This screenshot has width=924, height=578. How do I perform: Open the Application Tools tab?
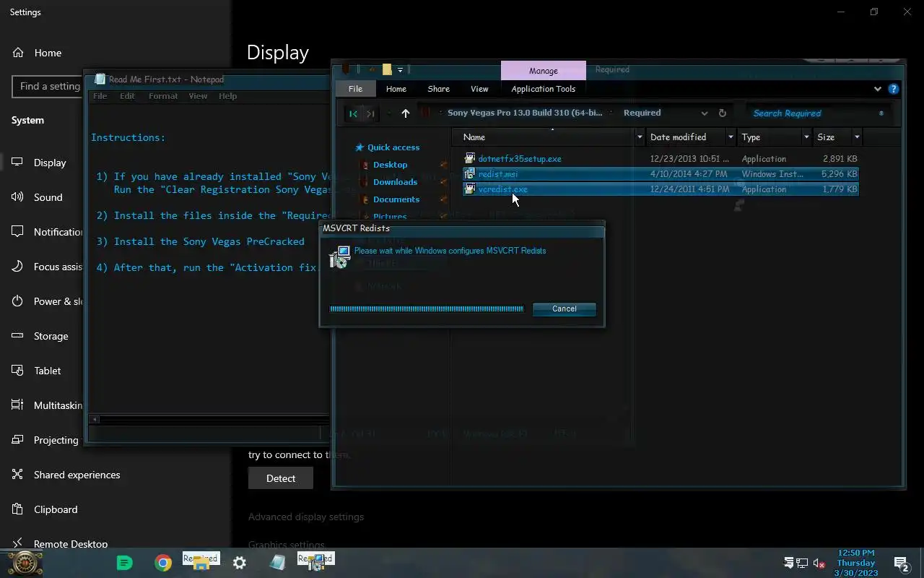[x=544, y=89]
